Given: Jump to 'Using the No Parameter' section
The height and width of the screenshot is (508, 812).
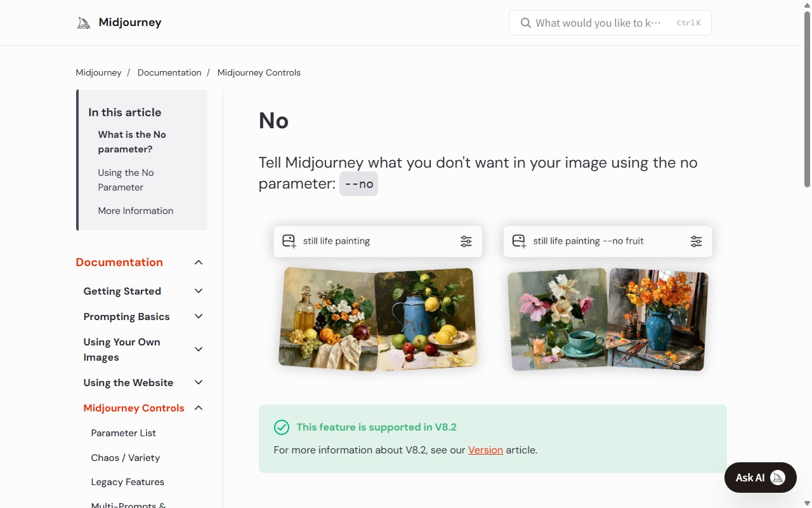Looking at the screenshot, I should 126,180.
